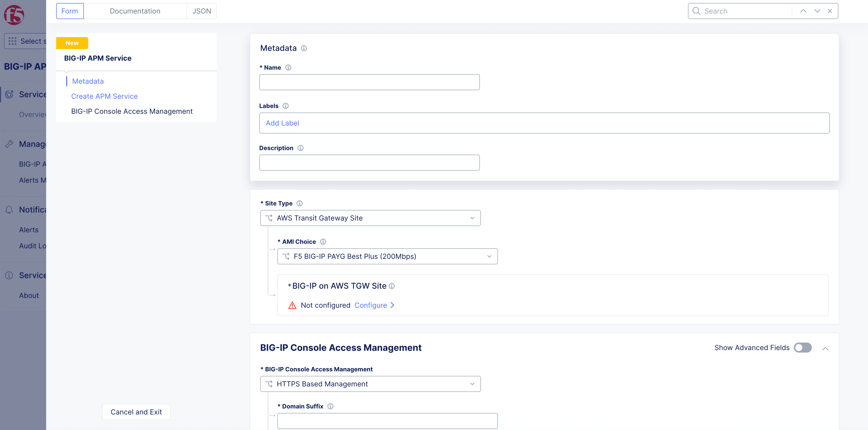Click the Cancel and Exit button
This screenshot has width=868, height=430.
tap(136, 412)
